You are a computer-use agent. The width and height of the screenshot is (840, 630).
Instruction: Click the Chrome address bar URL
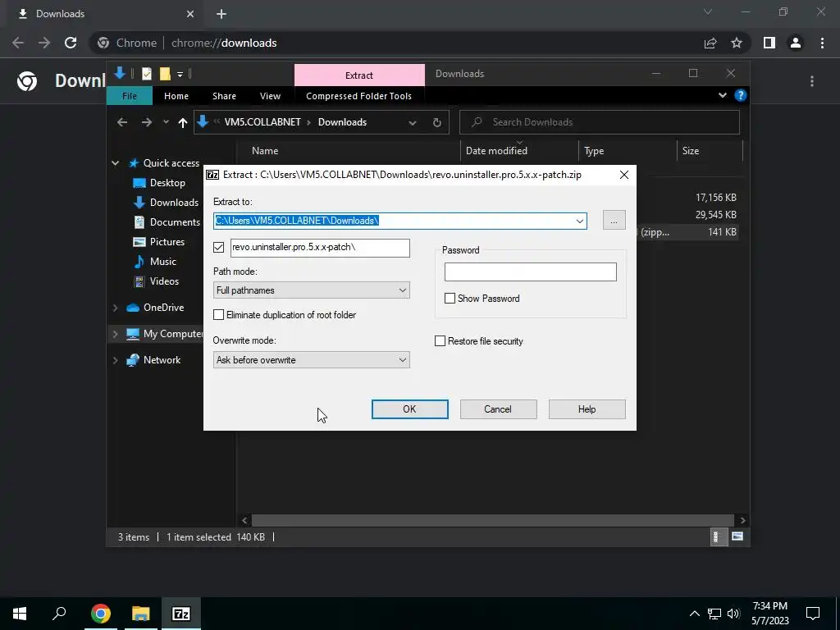(x=224, y=43)
